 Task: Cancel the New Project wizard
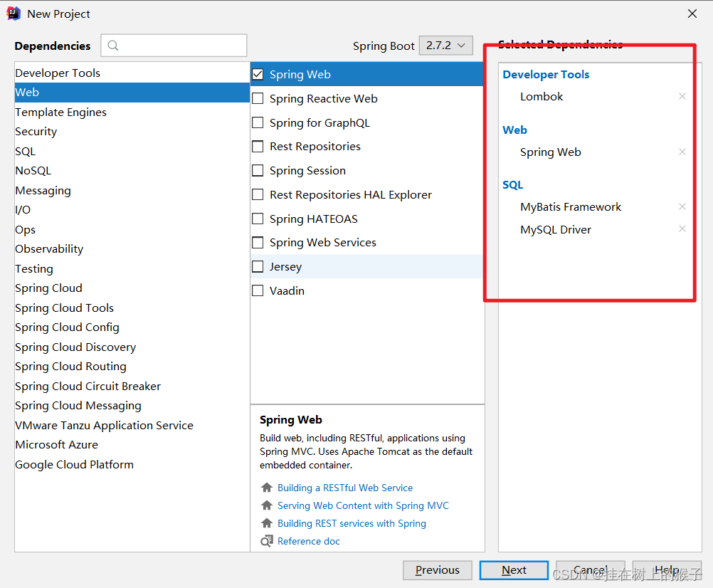point(590,569)
